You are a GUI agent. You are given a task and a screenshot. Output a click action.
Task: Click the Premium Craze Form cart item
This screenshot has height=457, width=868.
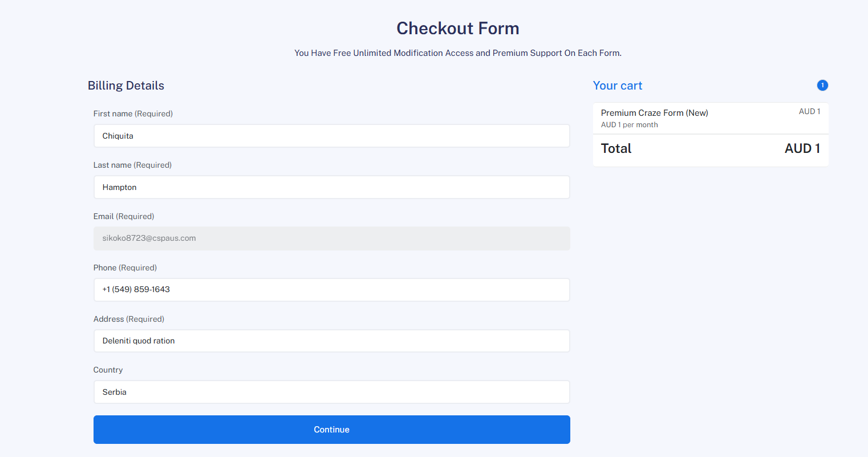pyautogui.click(x=654, y=113)
